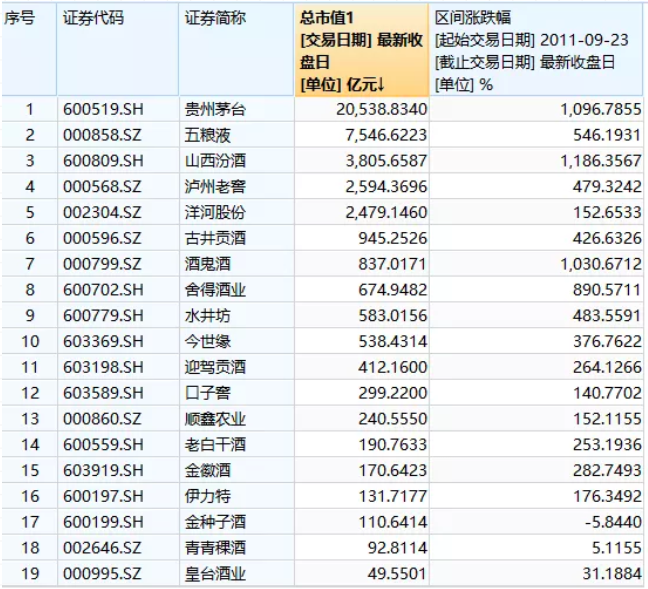648x589 pixels.
Task: Click change value 376.7622
Action: 607,341
